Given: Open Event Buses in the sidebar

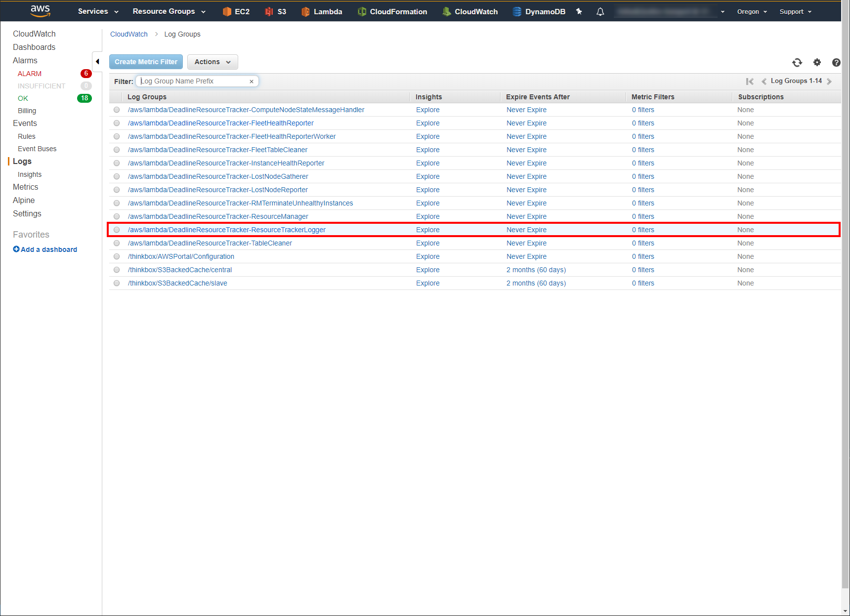Looking at the screenshot, I should [x=37, y=149].
